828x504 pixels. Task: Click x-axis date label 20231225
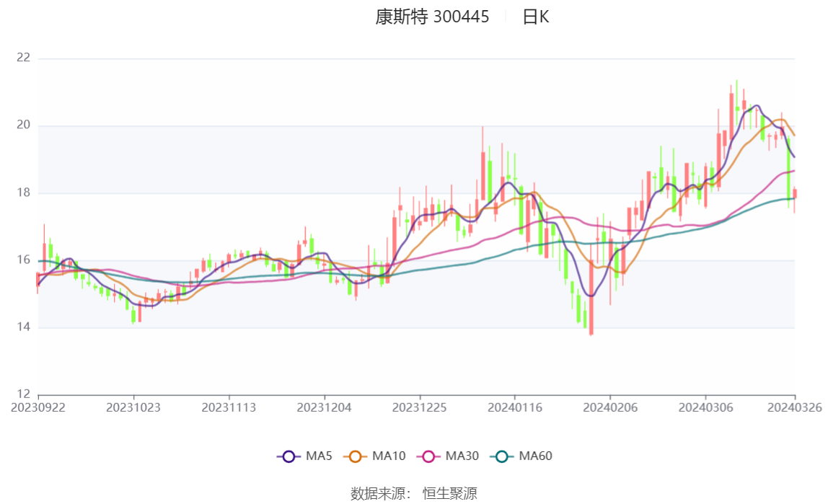tap(419, 407)
